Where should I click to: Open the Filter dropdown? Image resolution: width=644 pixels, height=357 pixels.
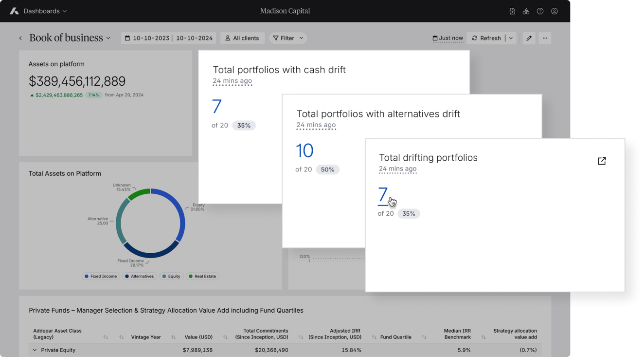click(288, 38)
